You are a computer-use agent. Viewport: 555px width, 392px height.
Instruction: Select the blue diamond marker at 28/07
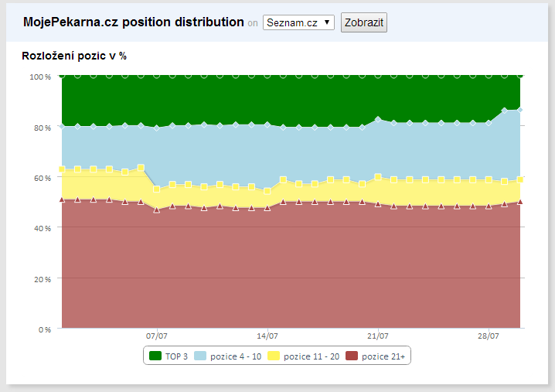[x=489, y=123]
